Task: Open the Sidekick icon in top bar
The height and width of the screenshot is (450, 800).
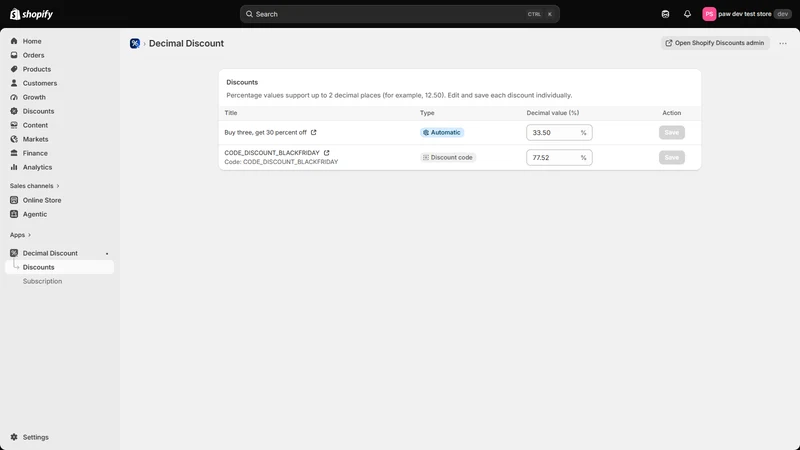Action: click(x=665, y=14)
